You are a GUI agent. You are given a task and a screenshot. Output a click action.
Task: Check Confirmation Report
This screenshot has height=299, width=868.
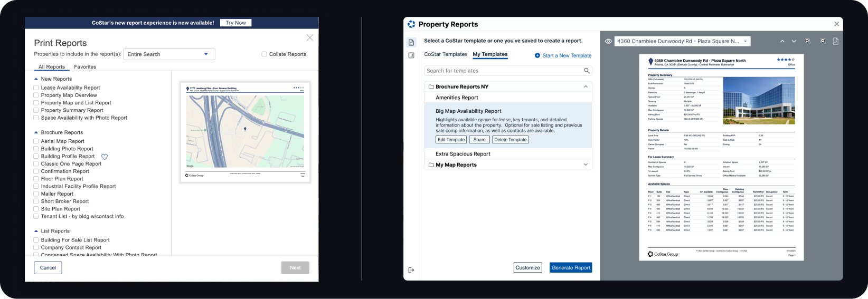coord(36,171)
